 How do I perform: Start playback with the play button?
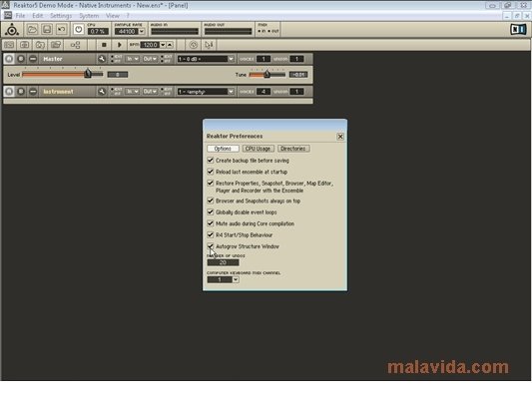click(x=119, y=45)
